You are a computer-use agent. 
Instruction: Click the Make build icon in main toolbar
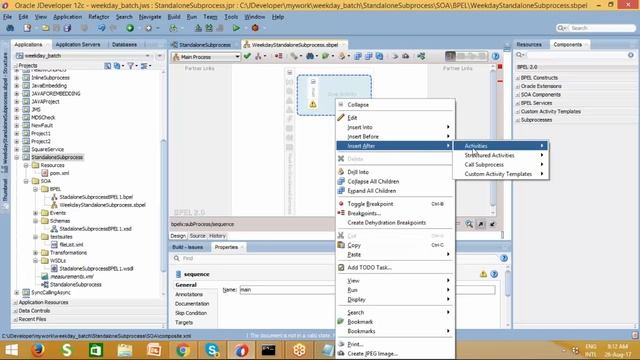[198, 28]
